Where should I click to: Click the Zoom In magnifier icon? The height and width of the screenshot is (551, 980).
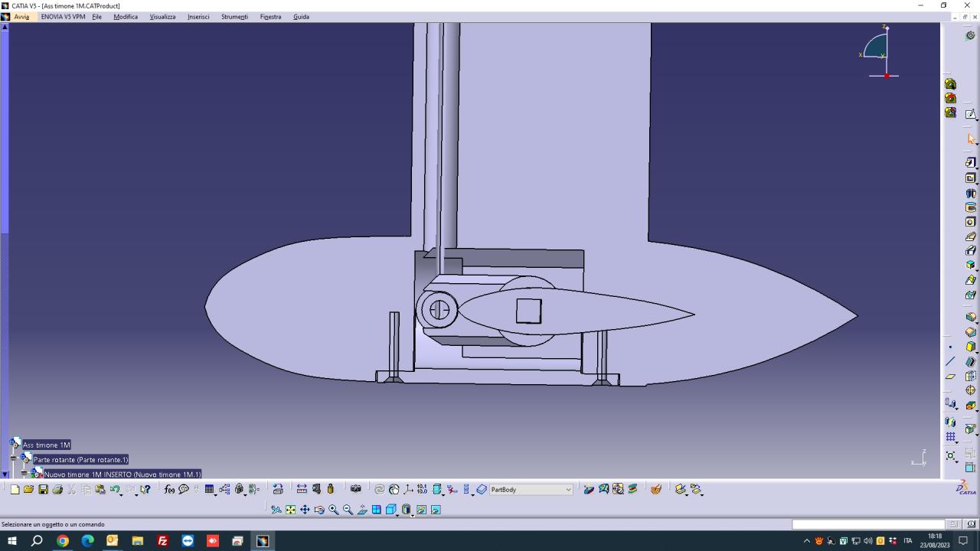click(334, 510)
